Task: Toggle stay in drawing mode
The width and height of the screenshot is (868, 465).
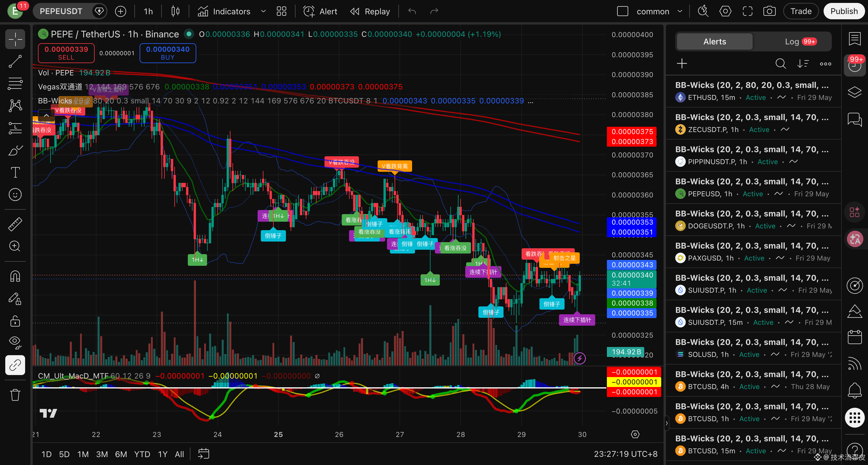Action: [15, 299]
